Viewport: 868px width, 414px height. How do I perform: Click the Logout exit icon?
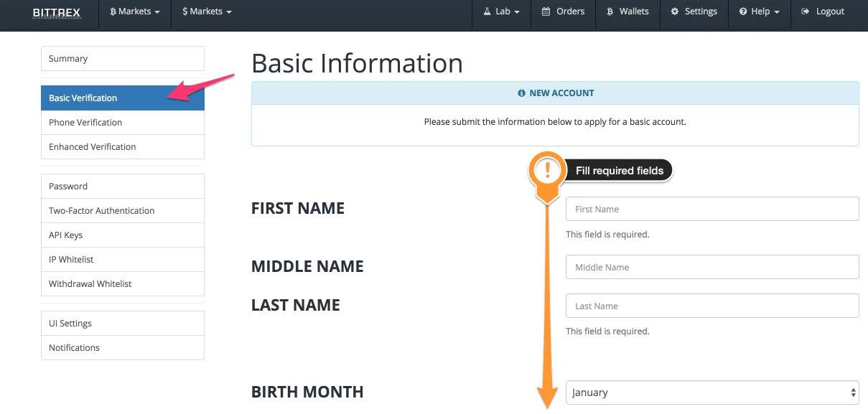pos(806,12)
